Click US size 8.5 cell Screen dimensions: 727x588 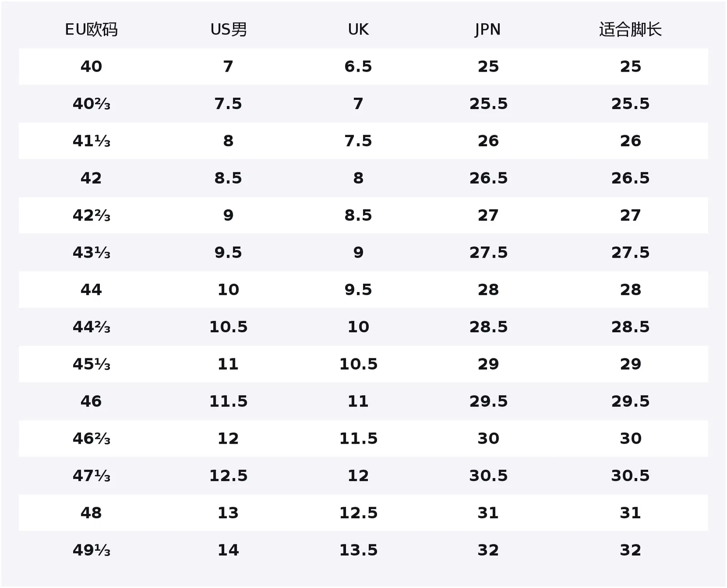[228, 178]
